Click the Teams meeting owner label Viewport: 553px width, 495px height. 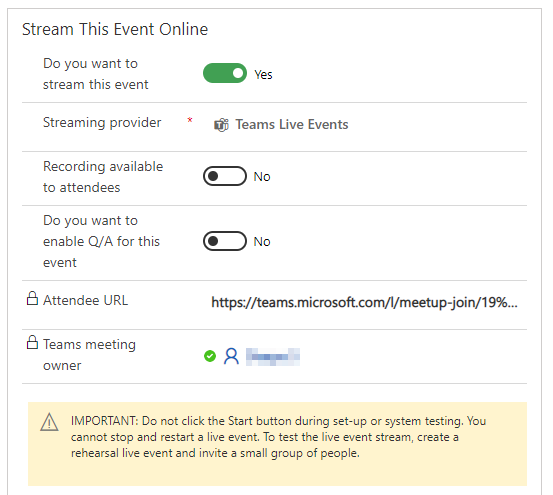[89, 355]
